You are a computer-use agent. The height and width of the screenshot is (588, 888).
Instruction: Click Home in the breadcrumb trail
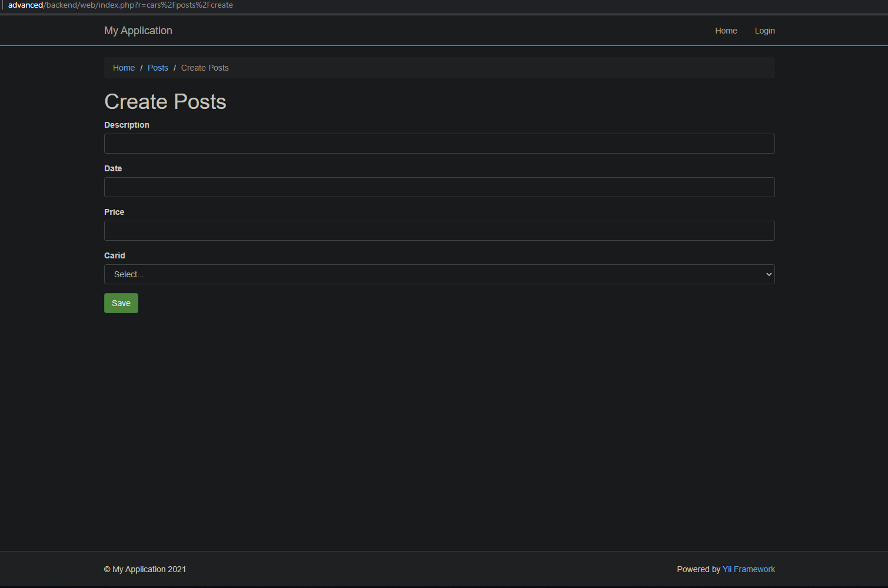click(x=124, y=68)
